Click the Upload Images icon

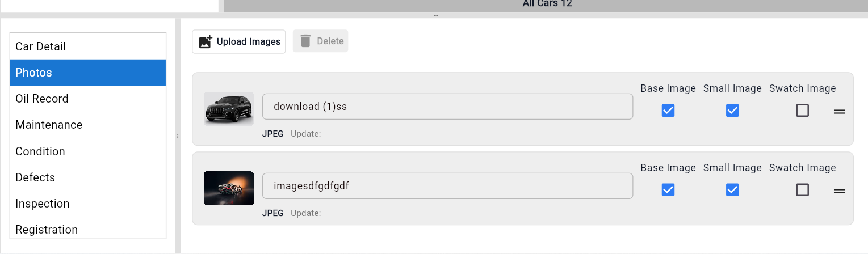pyautogui.click(x=206, y=42)
